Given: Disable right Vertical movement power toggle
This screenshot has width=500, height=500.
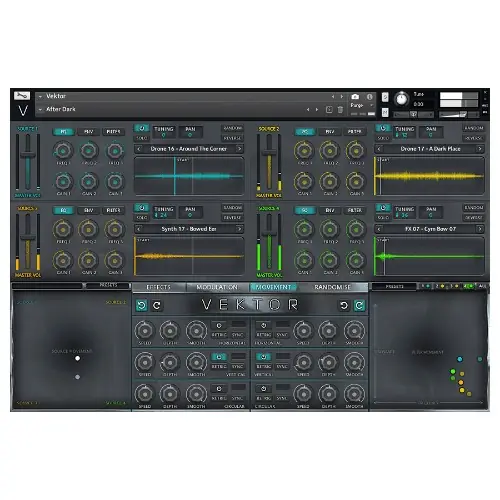Looking at the screenshot, I should tap(263, 357).
